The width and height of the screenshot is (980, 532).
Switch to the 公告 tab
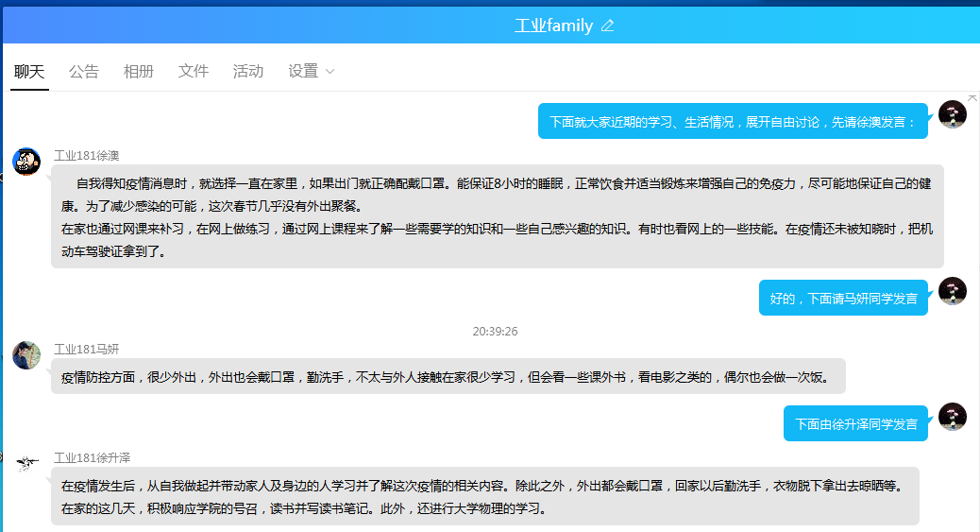coord(84,72)
